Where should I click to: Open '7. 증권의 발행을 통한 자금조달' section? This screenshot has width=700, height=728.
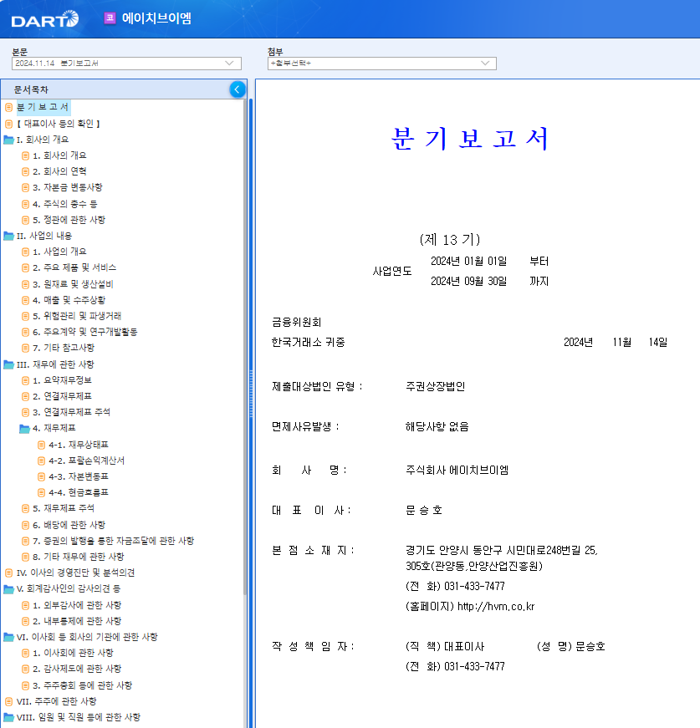(x=114, y=541)
